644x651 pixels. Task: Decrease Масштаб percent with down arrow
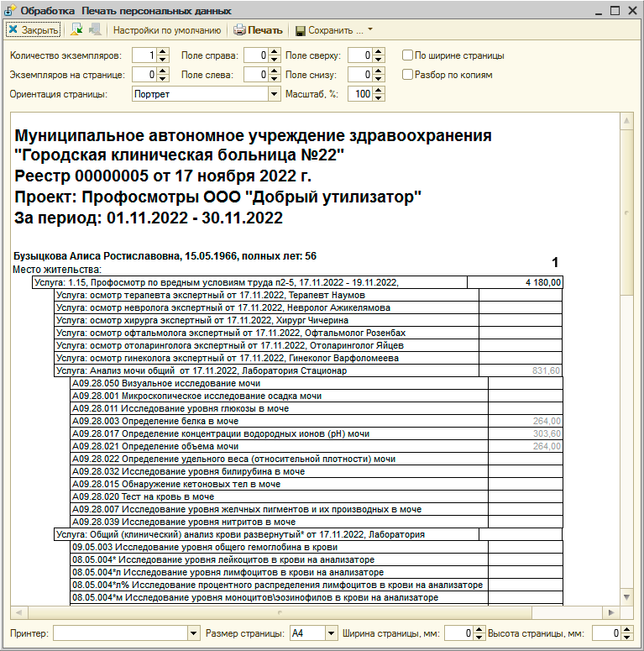(x=379, y=97)
